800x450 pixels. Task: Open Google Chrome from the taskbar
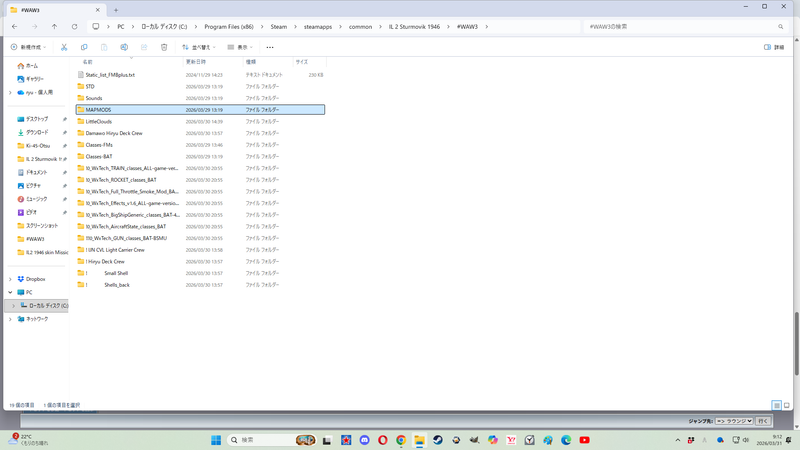click(401, 440)
